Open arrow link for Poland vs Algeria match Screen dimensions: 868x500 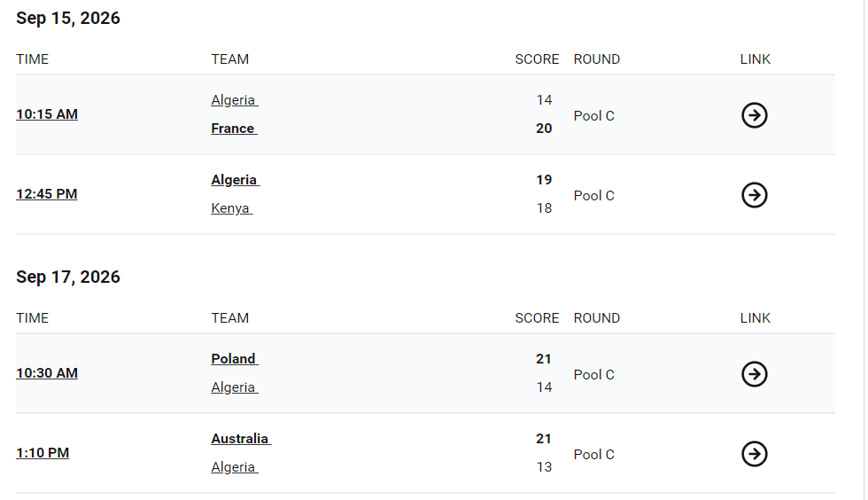754,374
